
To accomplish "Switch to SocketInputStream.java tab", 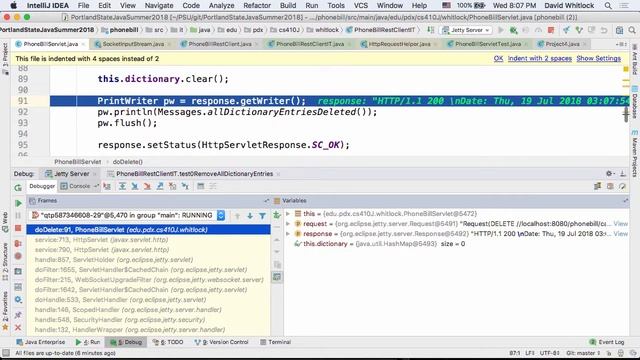I will tap(133, 44).
